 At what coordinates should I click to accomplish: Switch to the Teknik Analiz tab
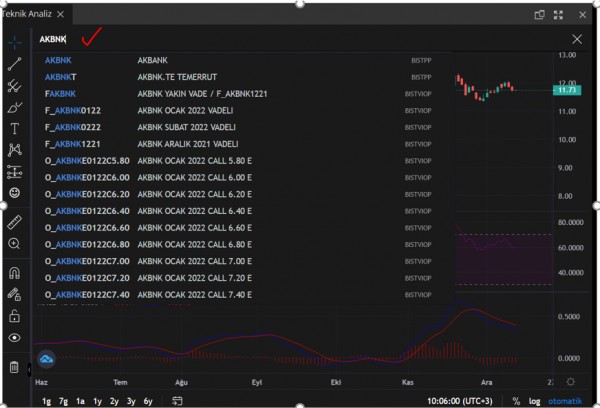[x=26, y=14]
